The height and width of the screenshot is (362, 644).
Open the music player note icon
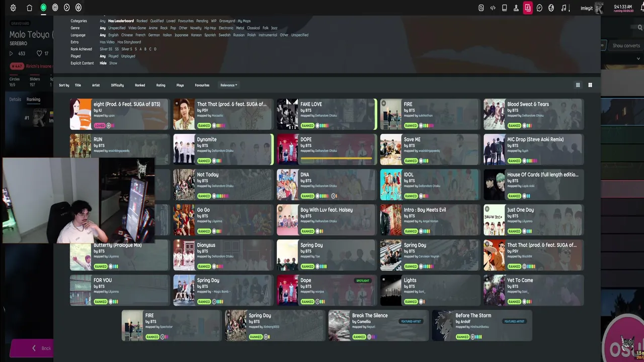tap(563, 8)
